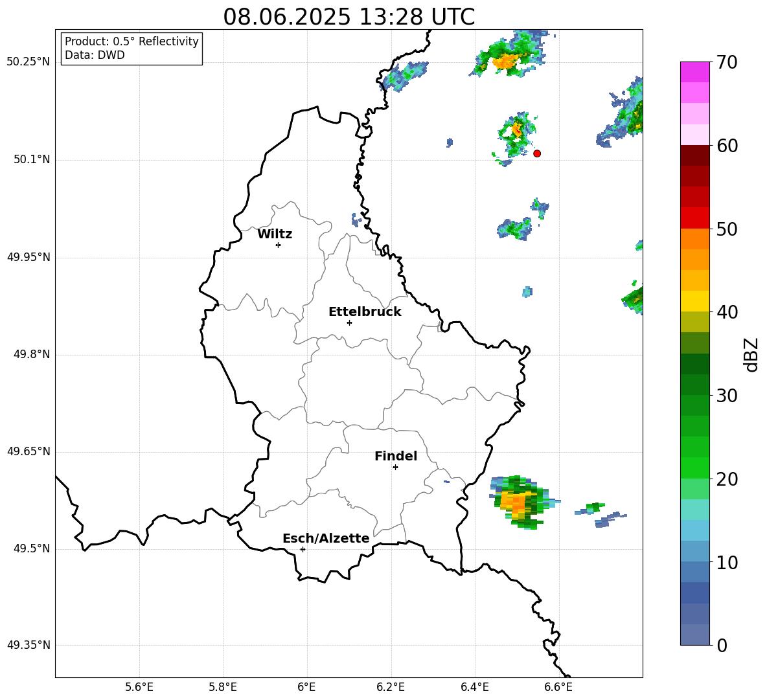Click the Wiltz location cross marker

[279, 245]
